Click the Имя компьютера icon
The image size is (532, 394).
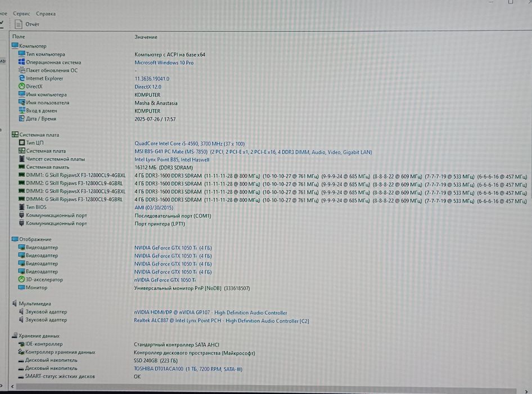point(22,94)
